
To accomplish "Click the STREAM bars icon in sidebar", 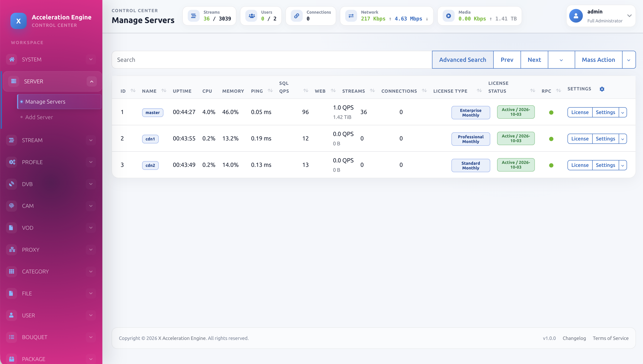I will point(12,140).
